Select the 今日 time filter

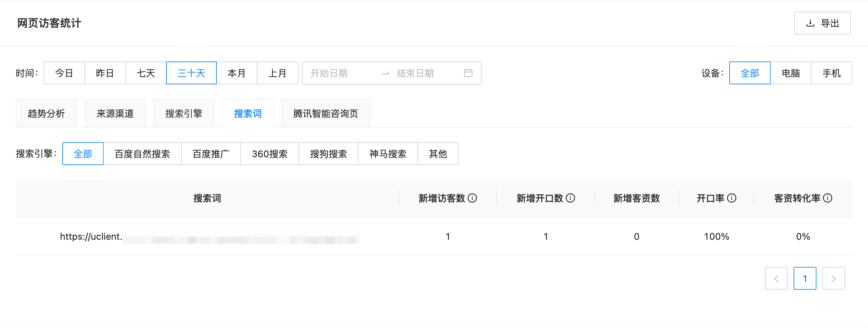pos(64,73)
